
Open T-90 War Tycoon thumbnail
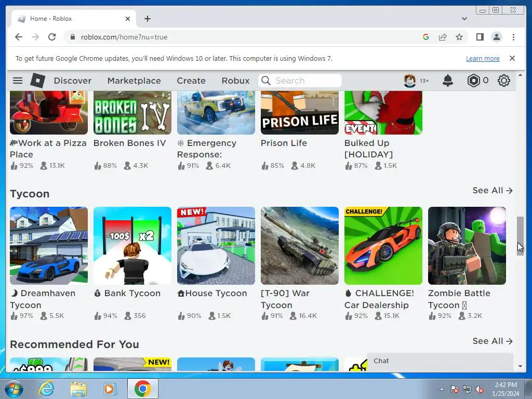(300, 246)
